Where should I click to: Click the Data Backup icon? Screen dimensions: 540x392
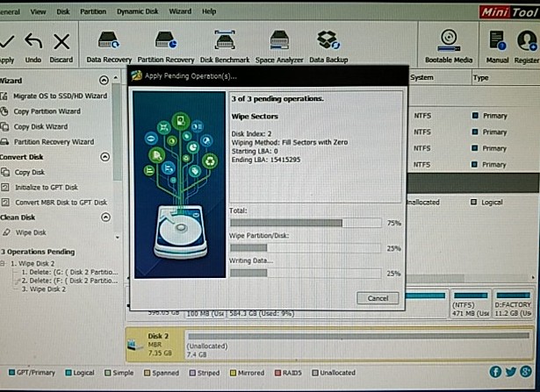tap(328, 42)
